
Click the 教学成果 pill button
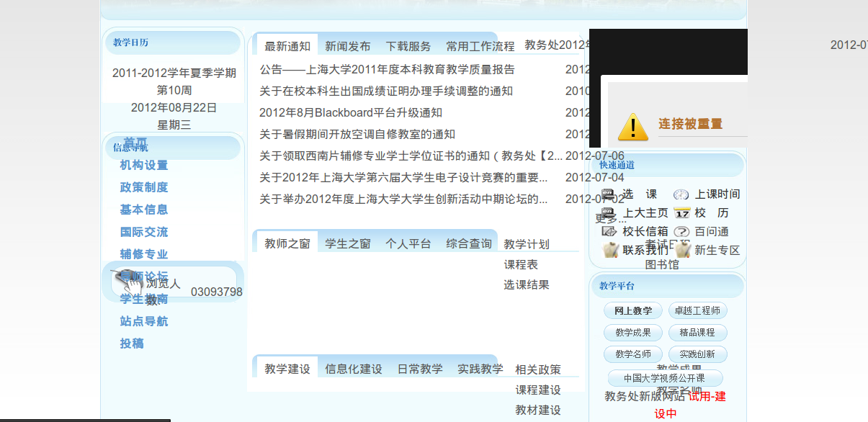[633, 333]
